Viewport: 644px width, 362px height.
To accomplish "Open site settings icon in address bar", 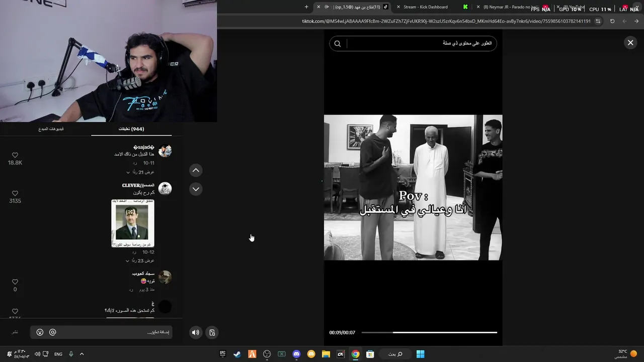I will click(x=598, y=21).
